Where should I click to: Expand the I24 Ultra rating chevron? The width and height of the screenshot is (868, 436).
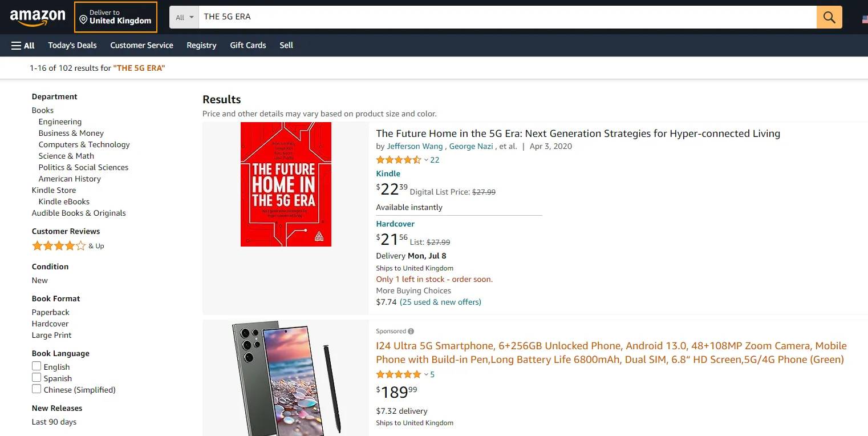(426, 375)
